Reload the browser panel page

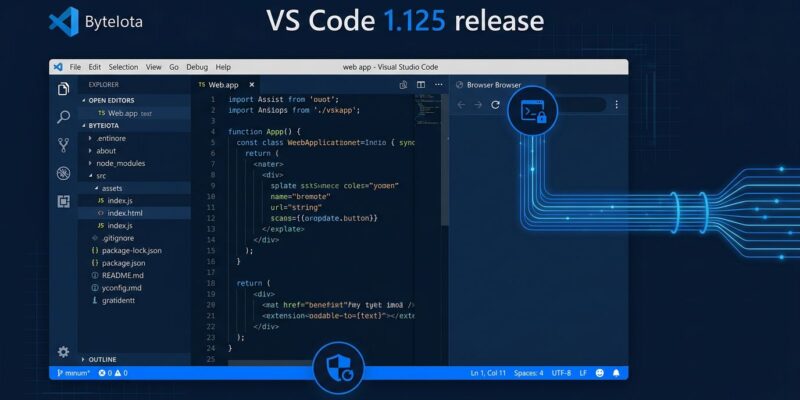coord(495,105)
